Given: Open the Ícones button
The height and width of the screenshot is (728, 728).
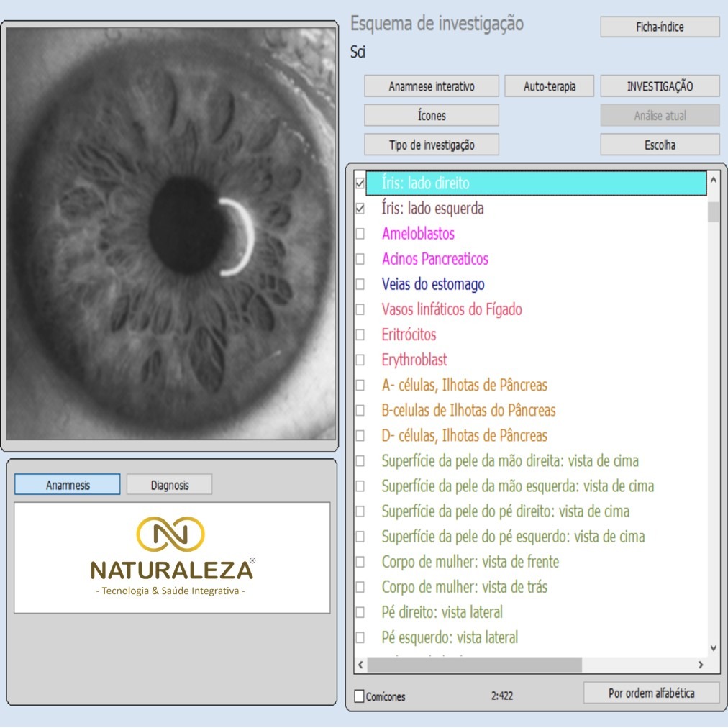Looking at the screenshot, I should (431, 115).
